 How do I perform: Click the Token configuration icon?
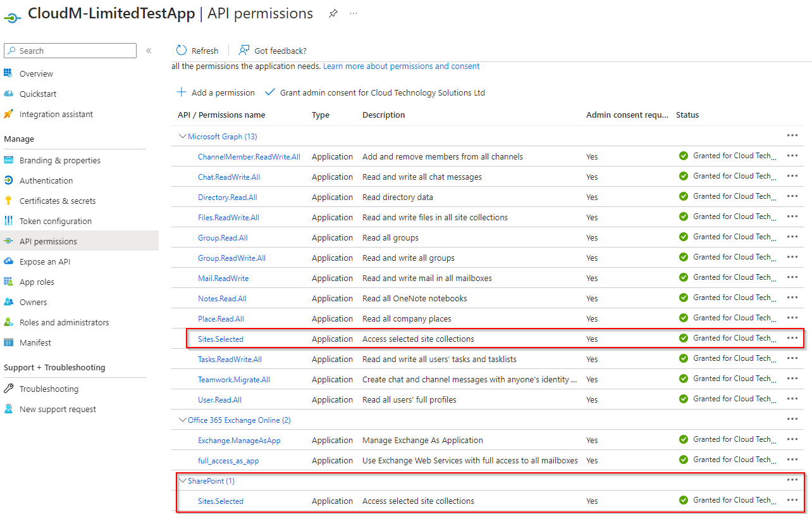(8, 221)
